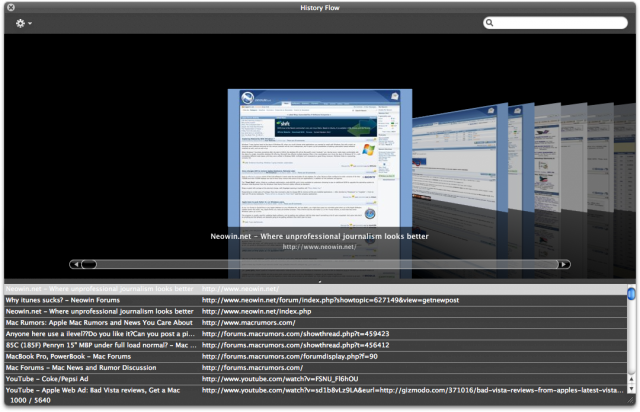
Task: Click the list scrollbar up arrow
Action: (x=631, y=379)
